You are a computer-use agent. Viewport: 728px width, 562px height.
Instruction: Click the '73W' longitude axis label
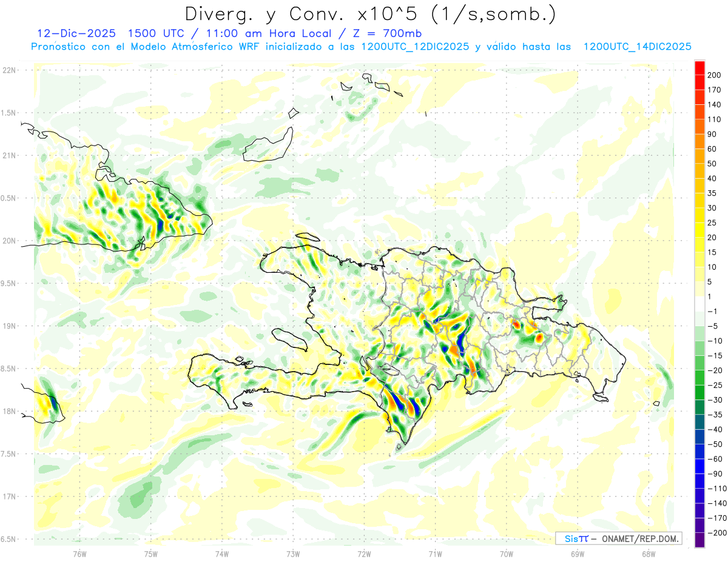(x=293, y=554)
